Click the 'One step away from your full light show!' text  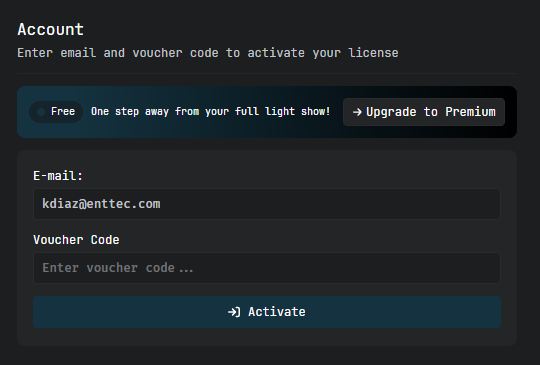click(210, 112)
